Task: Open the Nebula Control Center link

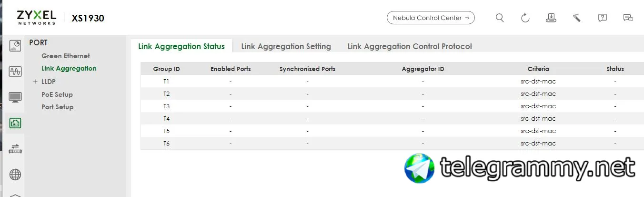Action: pyautogui.click(x=431, y=18)
